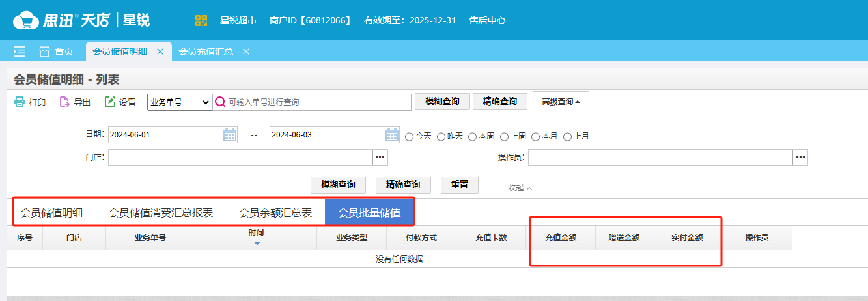868x301 pixels.
Task: Open the 会员储值消费汇总报表 sub-tab
Action: tap(161, 212)
